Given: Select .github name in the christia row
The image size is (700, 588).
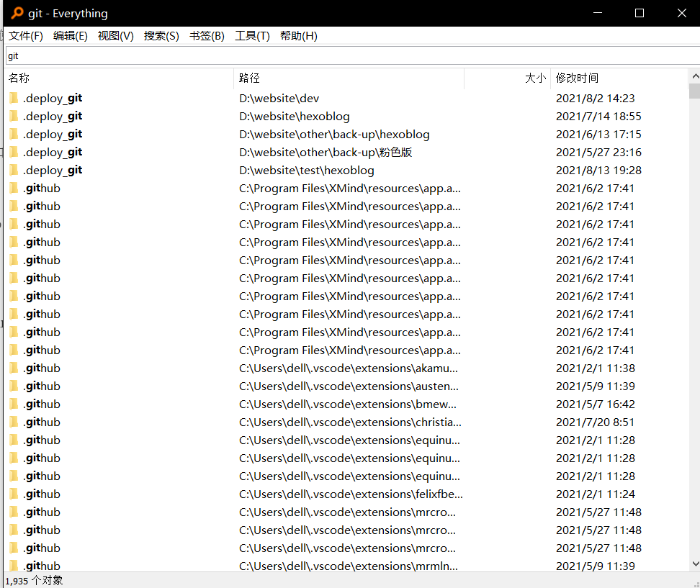Looking at the screenshot, I should [42, 422].
